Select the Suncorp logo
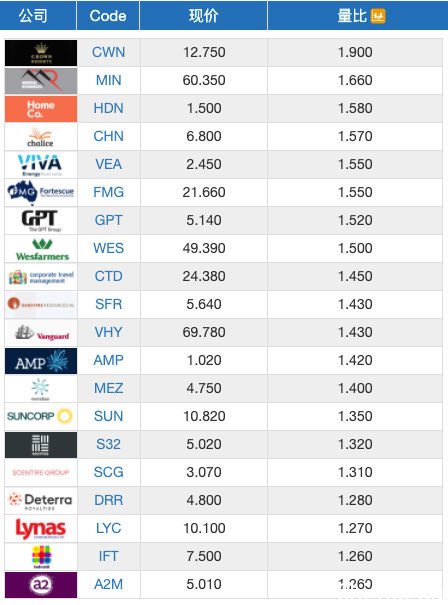Viewport: 448px width, 605px height. [41, 417]
